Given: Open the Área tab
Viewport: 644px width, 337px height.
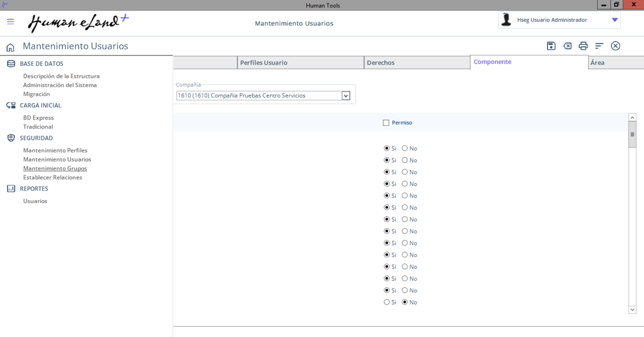Looking at the screenshot, I should coord(615,62).
